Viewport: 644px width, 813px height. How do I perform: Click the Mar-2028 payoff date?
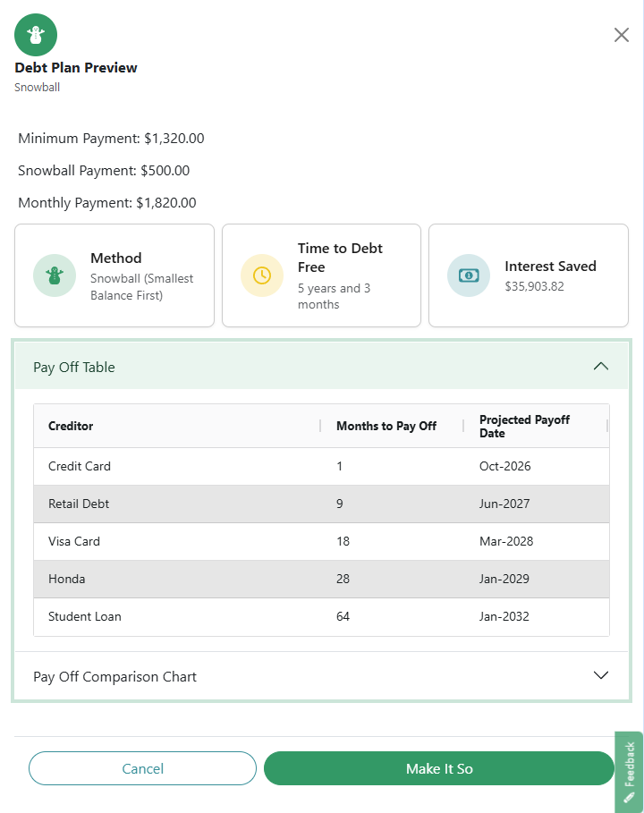[506, 541]
